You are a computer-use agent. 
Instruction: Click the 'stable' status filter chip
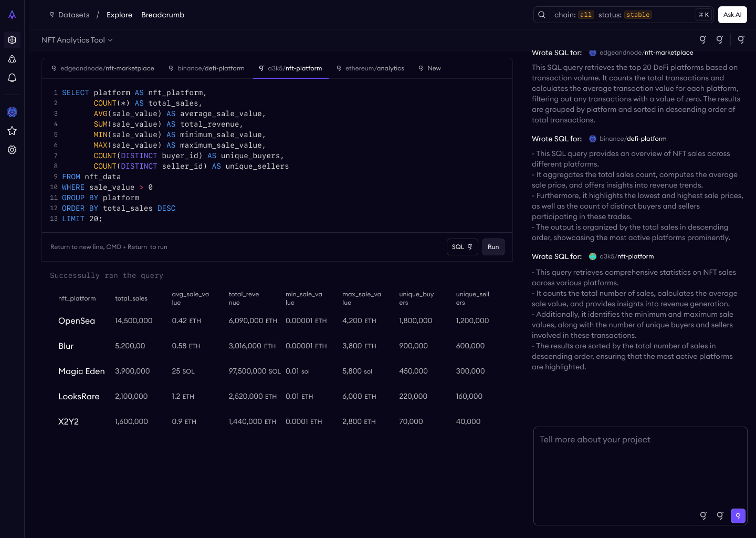click(638, 15)
